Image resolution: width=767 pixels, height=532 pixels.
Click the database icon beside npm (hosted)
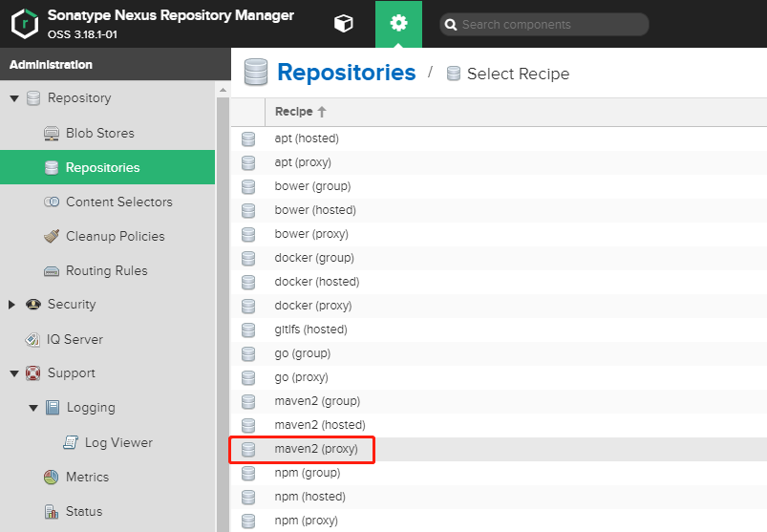tap(248, 498)
